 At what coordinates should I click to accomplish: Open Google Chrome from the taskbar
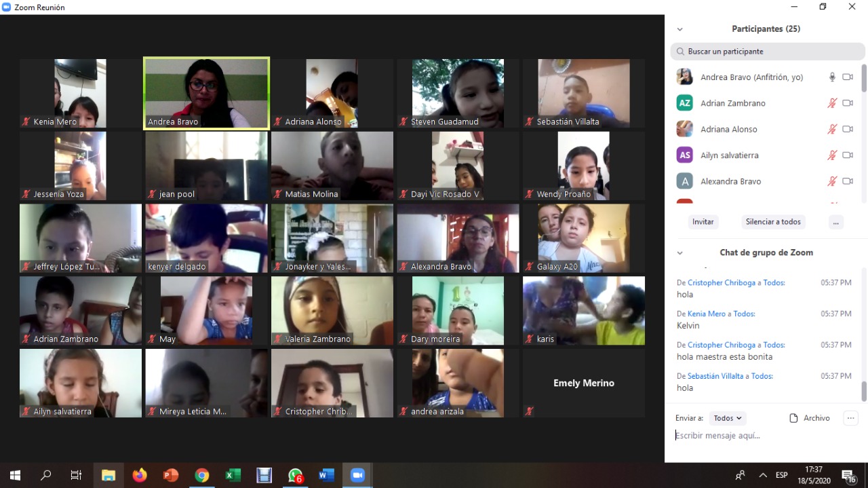point(202,475)
